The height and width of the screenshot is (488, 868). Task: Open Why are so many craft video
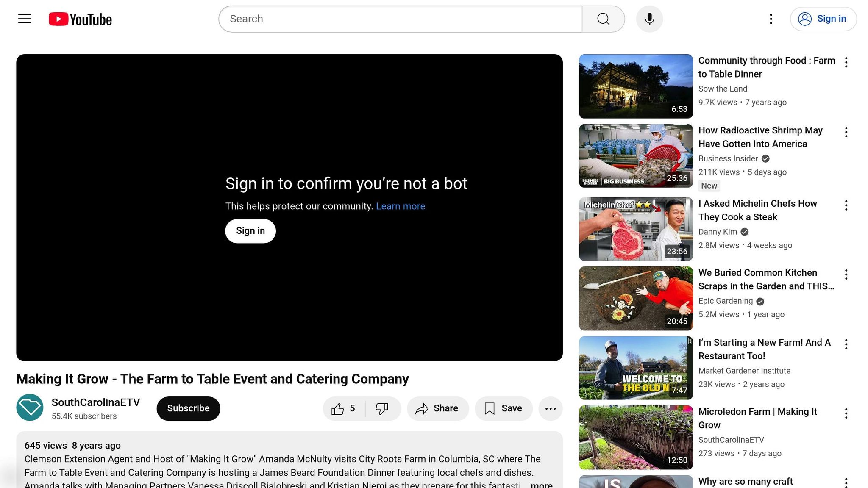tap(746, 482)
